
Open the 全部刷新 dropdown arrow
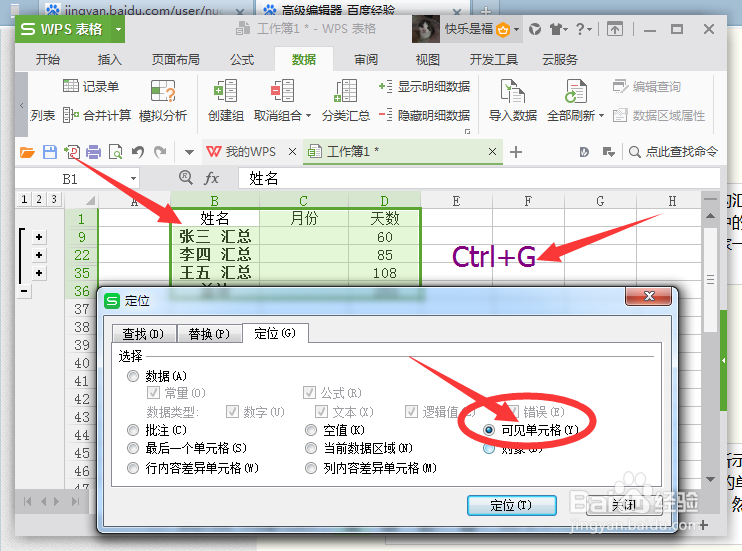[x=601, y=116]
